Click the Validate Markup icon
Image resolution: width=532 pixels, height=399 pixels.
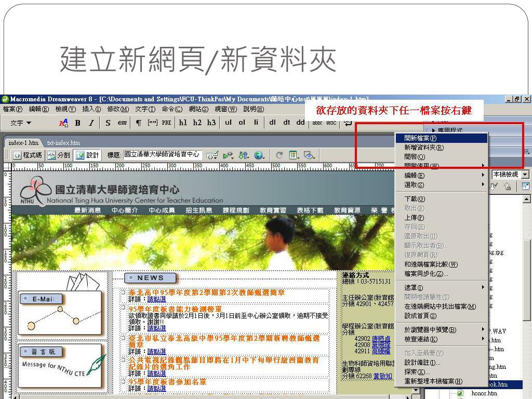click(x=212, y=155)
